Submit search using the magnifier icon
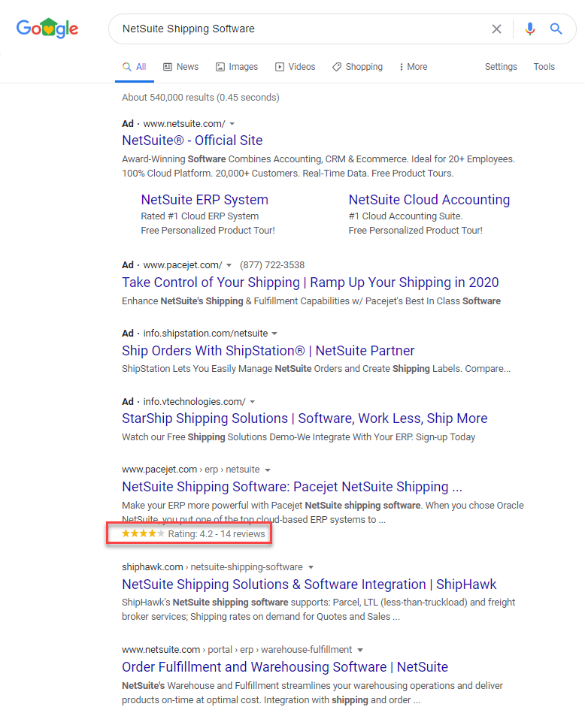 (x=556, y=29)
